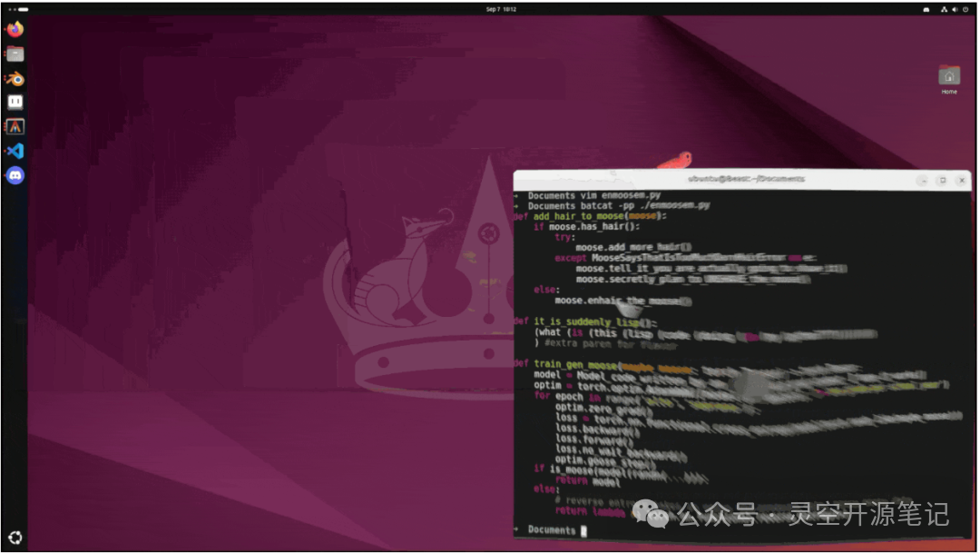Launch the Files manager from dock

pos(15,54)
